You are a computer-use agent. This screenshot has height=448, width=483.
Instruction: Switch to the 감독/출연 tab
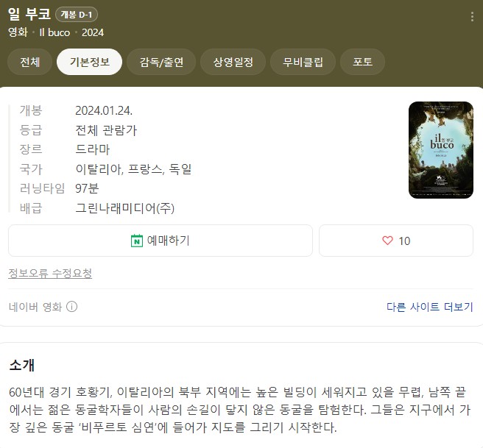(x=161, y=62)
